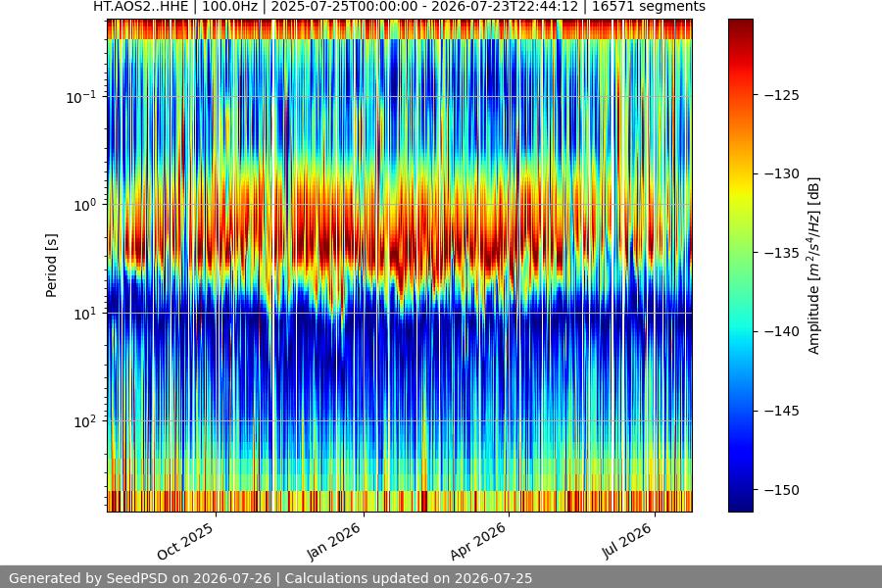Click the −125 colorbar tick label
Viewport: 882px width, 588px height.
pos(782,95)
